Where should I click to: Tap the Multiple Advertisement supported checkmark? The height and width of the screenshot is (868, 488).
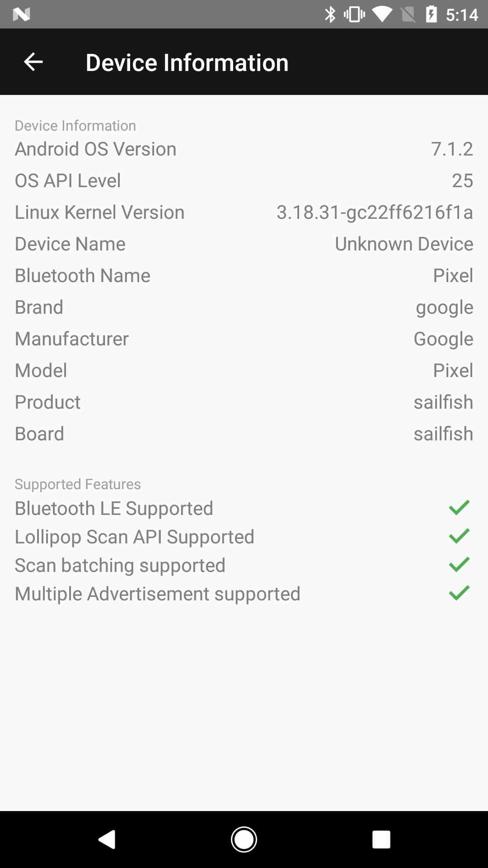point(459,593)
